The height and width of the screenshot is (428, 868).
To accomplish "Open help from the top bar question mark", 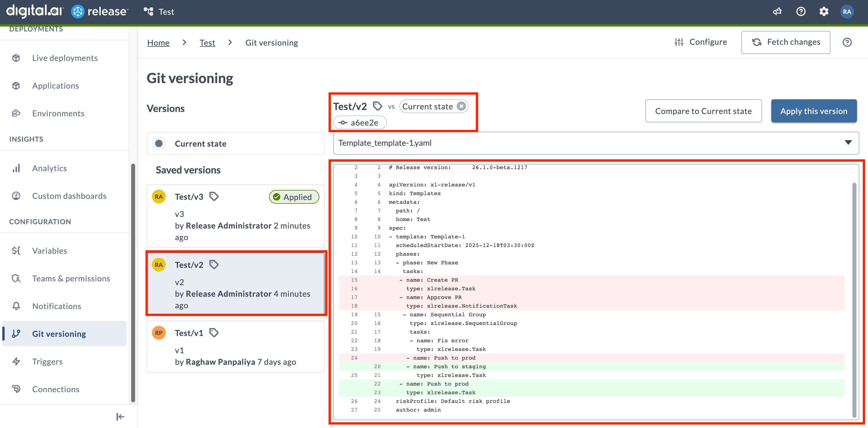I will pyautogui.click(x=801, y=11).
